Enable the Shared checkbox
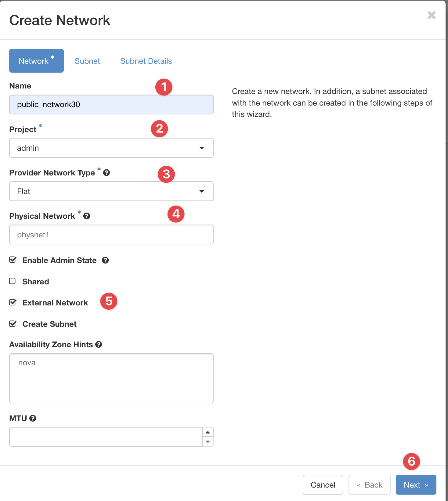Image resolution: width=448 pixels, height=501 pixels. (x=13, y=281)
